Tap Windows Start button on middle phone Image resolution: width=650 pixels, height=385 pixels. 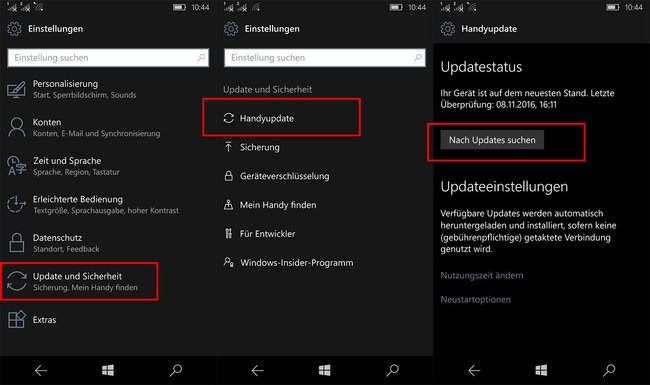(325, 370)
